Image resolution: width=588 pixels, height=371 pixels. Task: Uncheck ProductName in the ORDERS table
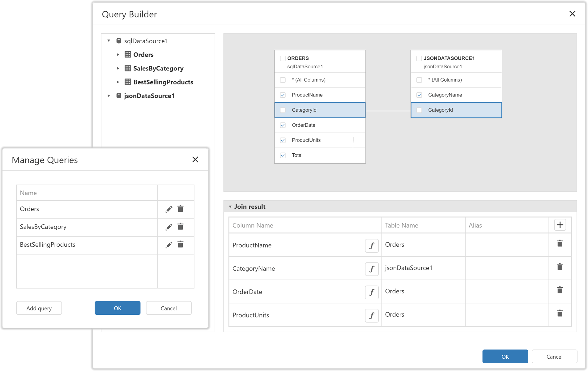283,95
